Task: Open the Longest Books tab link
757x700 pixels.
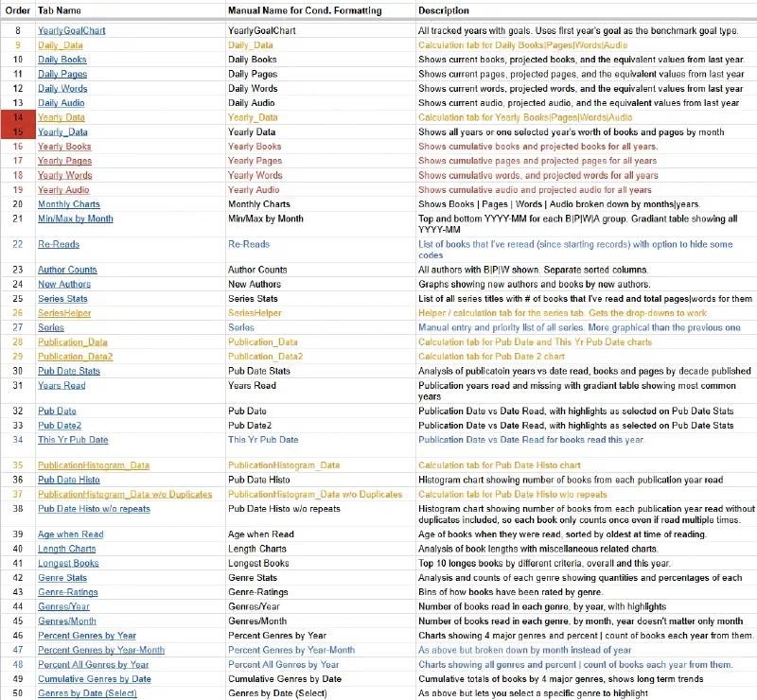Action: [x=68, y=564]
